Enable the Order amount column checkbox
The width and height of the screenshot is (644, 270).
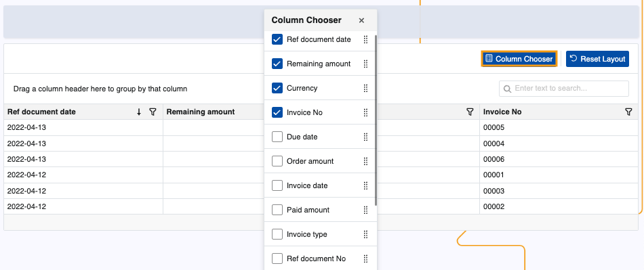(277, 162)
